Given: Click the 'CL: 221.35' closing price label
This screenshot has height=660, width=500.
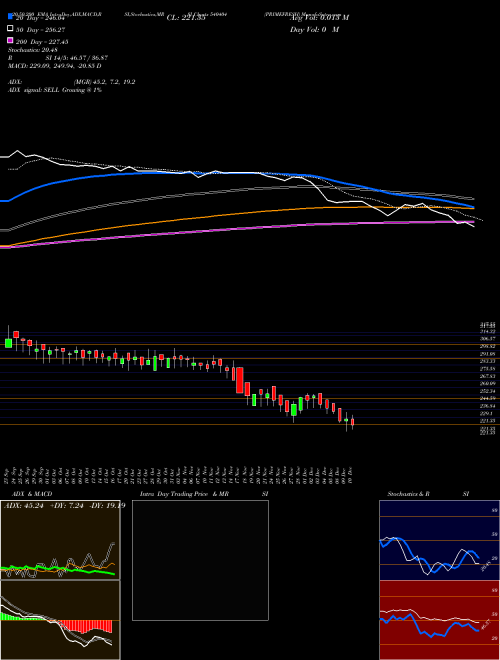Looking at the screenshot, I should (x=186, y=18).
